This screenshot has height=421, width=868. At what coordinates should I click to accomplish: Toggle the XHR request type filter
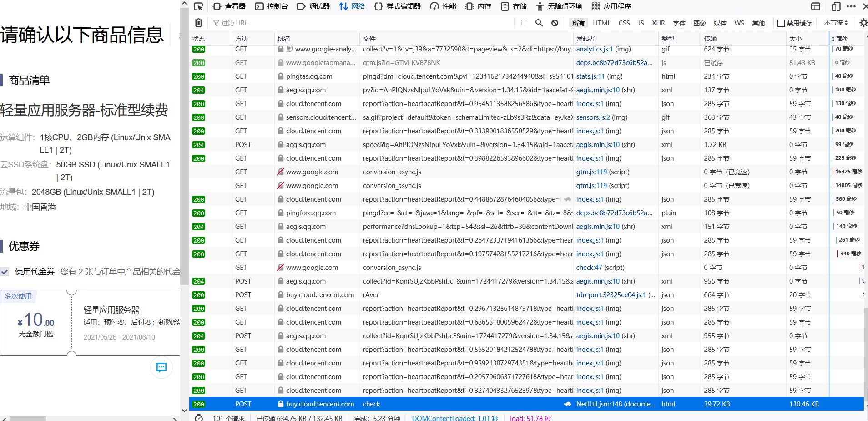(658, 23)
